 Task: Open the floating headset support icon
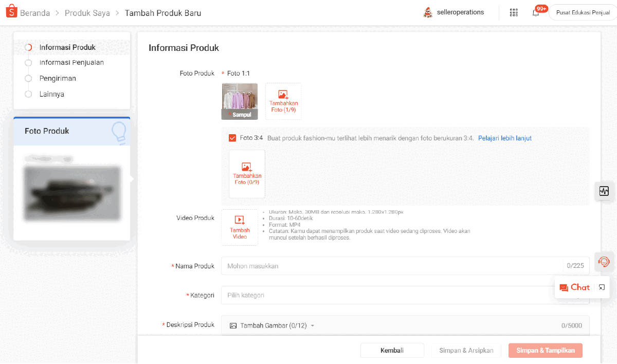pos(604,262)
